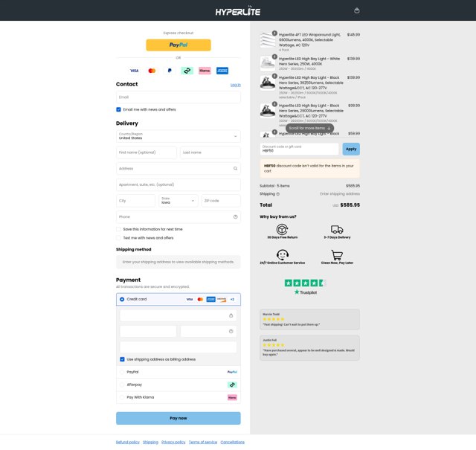Screen dimensions: 476x450
Task: Open the State dropdown showing Iowa
Action: tap(178, 201)
